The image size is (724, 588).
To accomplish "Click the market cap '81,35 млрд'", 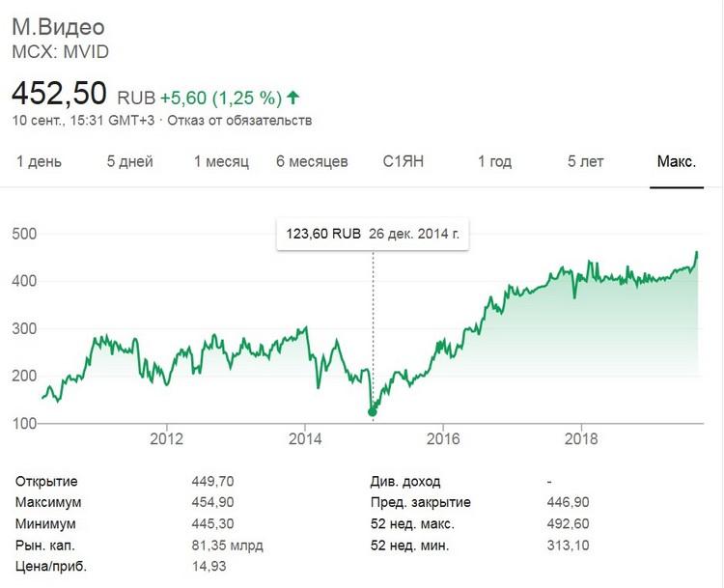I will pos(228,546).
